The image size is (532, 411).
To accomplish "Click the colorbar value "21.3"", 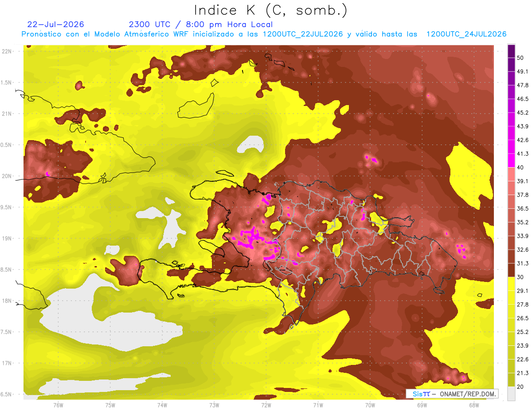I will (x=522, y=373).
